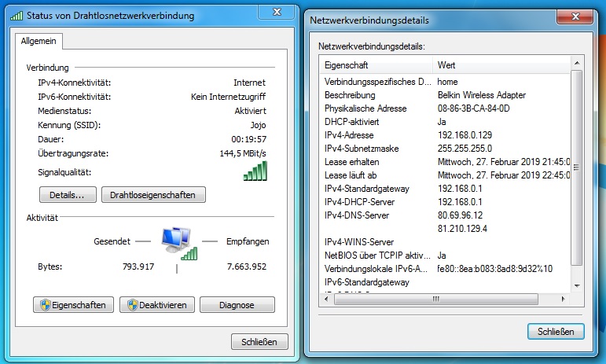Click the vertical scrollbar down arrow
The image size is (606, 364).
(577, 286)
